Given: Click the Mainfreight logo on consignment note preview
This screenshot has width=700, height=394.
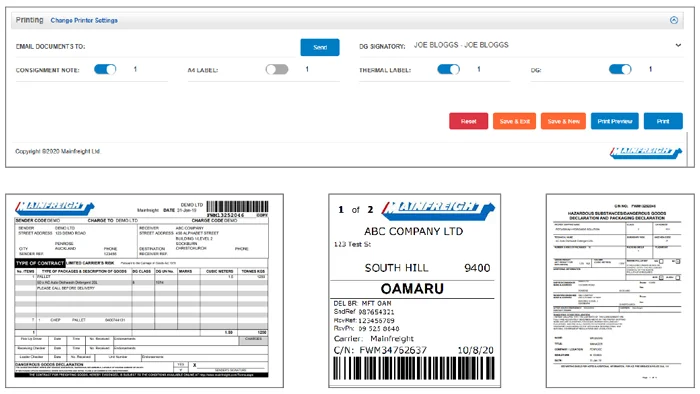Looking at the screenshot, I should [x=55, y=208].
